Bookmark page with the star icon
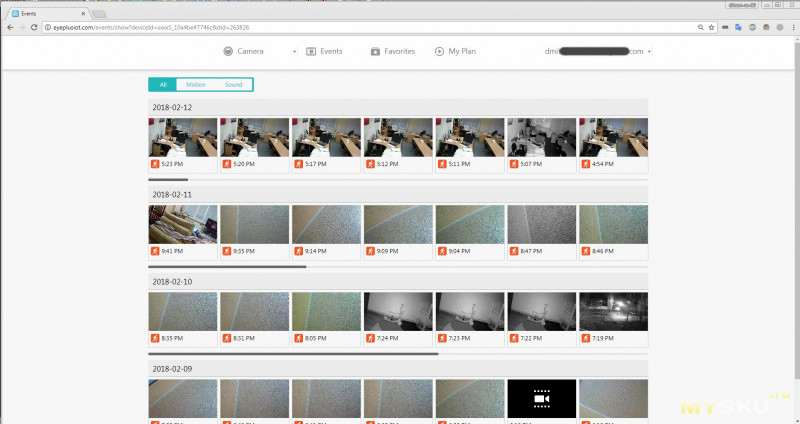800x424 pixels. pos(711,28)
